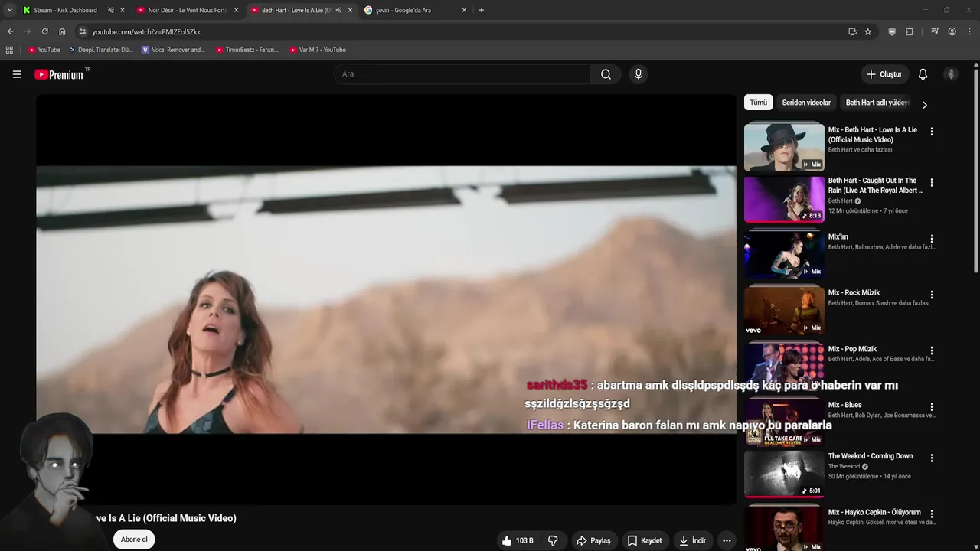
Task: Open Mix - Blues title
Action: 844,405
